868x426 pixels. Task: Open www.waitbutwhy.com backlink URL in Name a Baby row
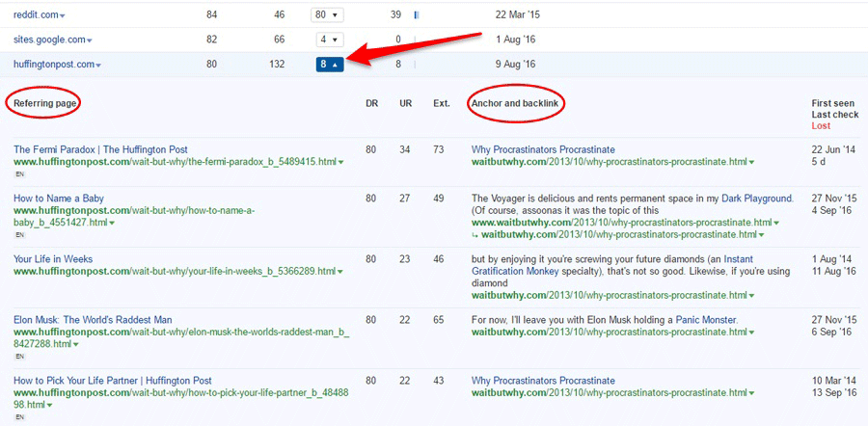622,223
